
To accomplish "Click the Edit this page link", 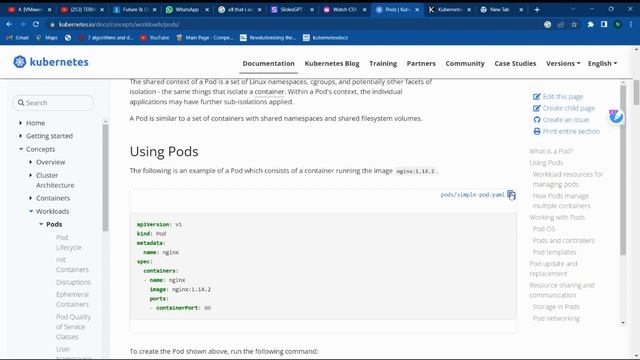I will 558,97.
